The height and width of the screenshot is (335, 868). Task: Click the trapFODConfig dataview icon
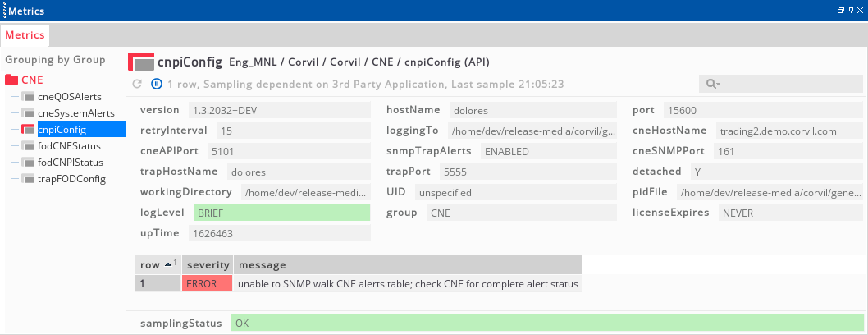[29, 179]
